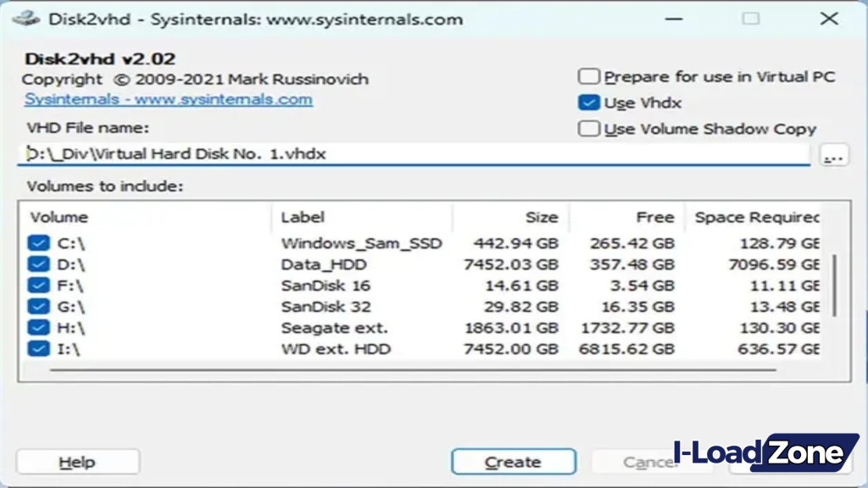Uncheck the C:\ volume checkbox
Viewport: 868px width, 488px height.
[x=38, y=242]
